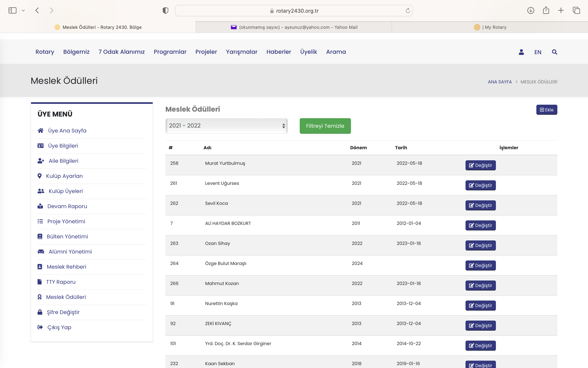Open the Haberler menu
Viewport: 588px width, 368px height.
279,52
